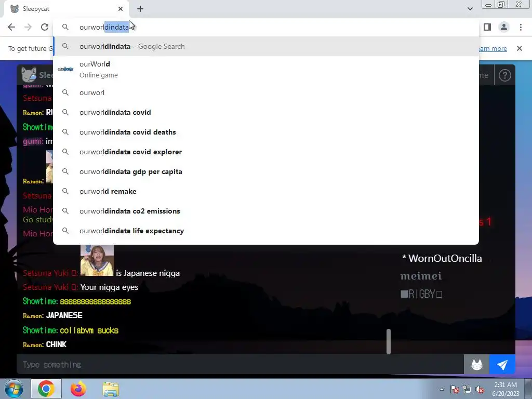Reload the current page
The image size is (532, 399).
tap(45, 27)
